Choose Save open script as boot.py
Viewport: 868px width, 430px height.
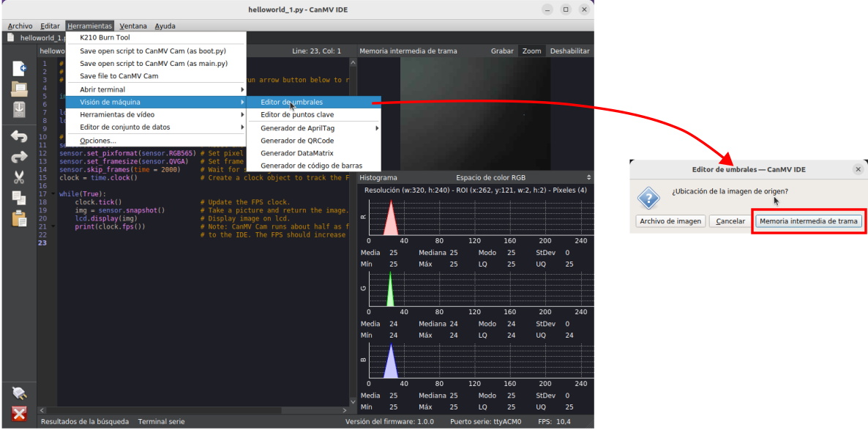coord(156,51)
